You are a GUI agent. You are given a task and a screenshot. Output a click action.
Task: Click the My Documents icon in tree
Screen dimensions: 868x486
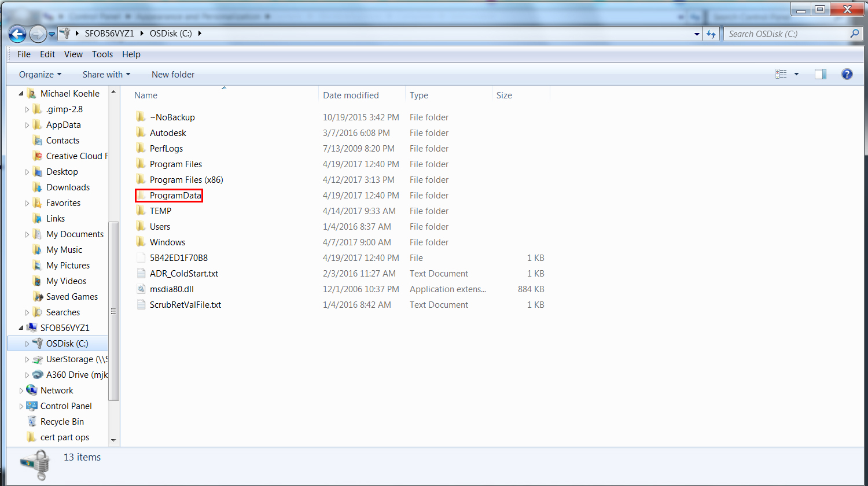pos(37,234)
